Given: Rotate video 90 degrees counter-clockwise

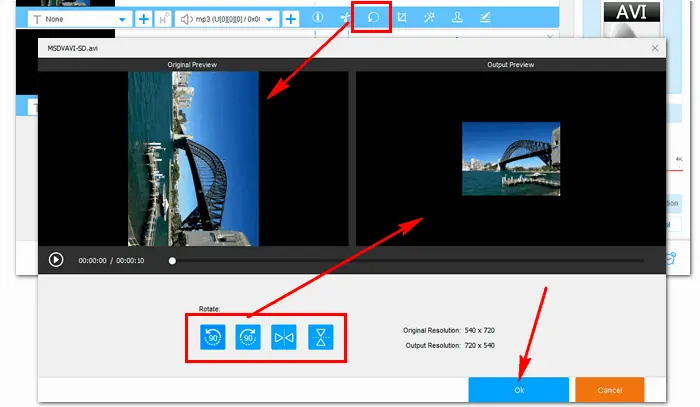Looking at the screenshot, I should tap(212, 338).
